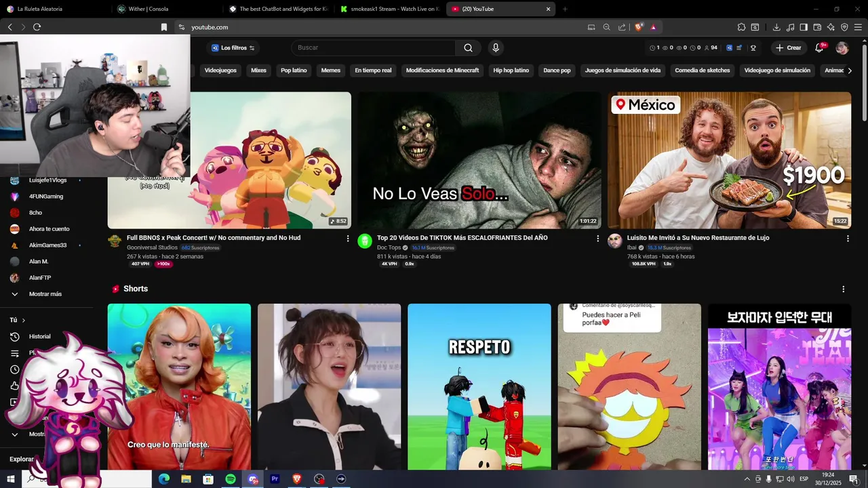This screenshot has width=868, height=488.
Task: Open the 'No Lo Veas Solo' video thumbnail
Action: pos(479,160)
